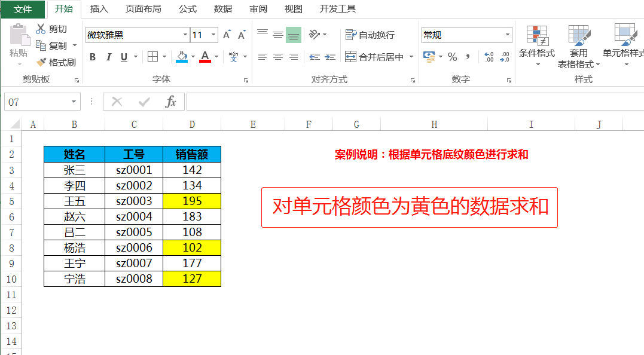Viewport: 644px width, 355px height.
Task: Switch to the 视图 View tab
Action: (x=293, y=8)
